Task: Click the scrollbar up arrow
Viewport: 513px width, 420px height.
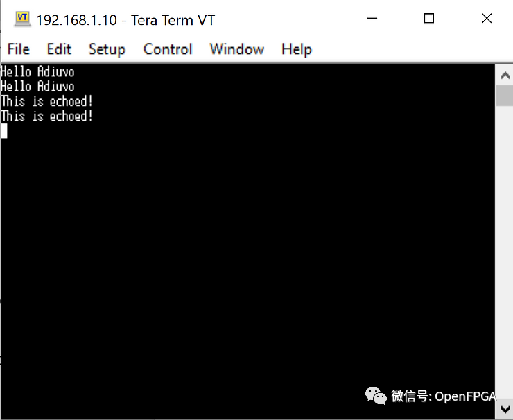Action: click(505, 73)
